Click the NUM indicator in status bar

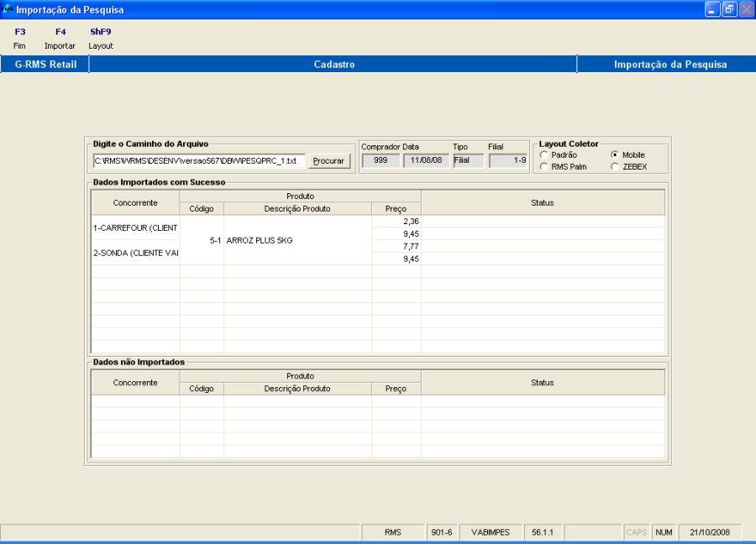pos(664,532)
